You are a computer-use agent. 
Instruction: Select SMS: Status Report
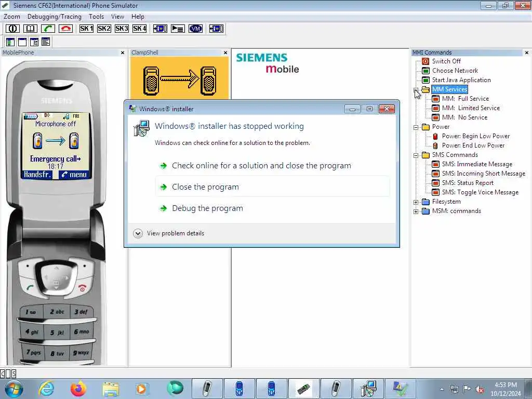[468, 183]
